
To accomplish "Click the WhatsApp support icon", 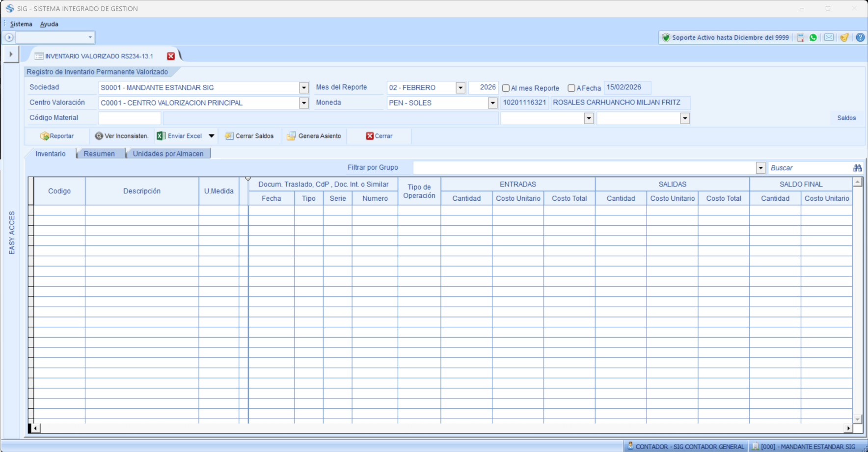I will (813, 38).
